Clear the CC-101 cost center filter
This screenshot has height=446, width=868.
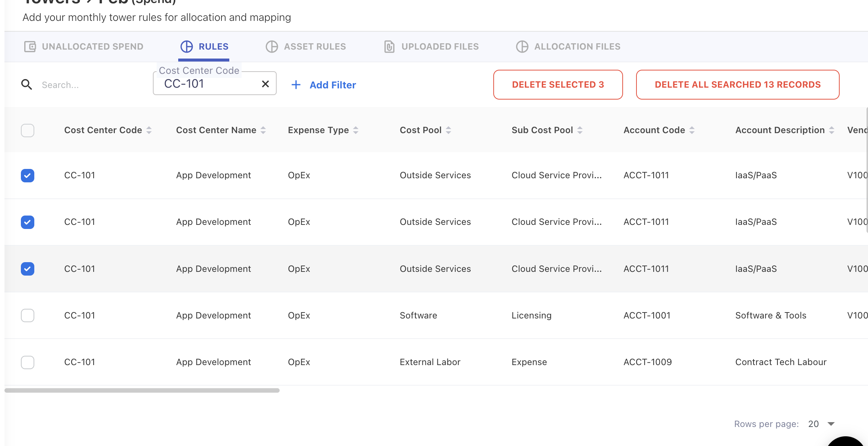tap(265, 84)
